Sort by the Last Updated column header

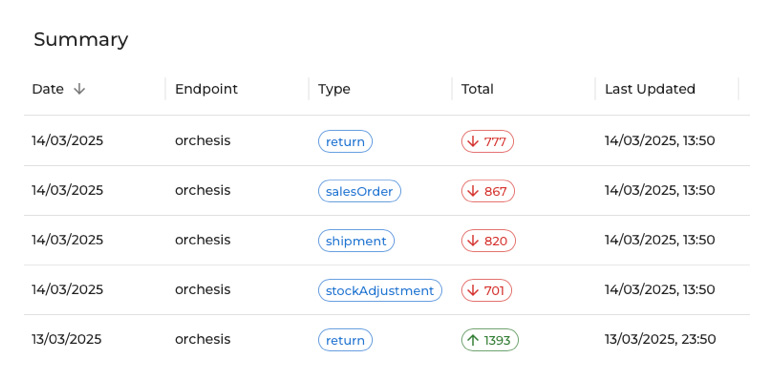[650, 89]
